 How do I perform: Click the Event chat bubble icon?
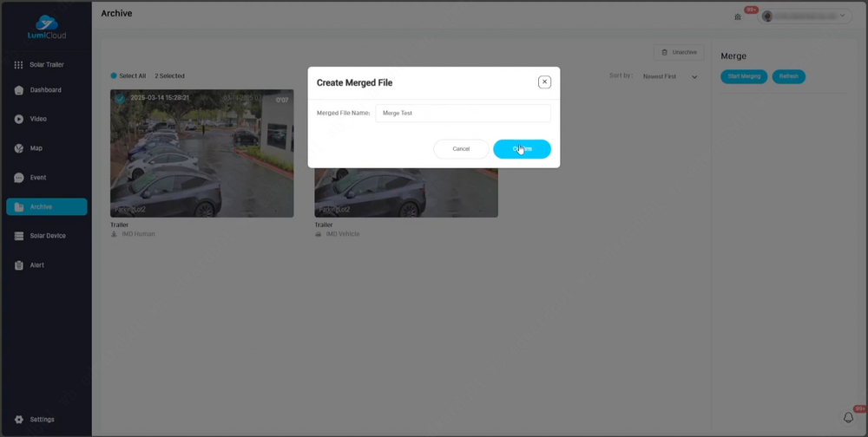(19, 178)
